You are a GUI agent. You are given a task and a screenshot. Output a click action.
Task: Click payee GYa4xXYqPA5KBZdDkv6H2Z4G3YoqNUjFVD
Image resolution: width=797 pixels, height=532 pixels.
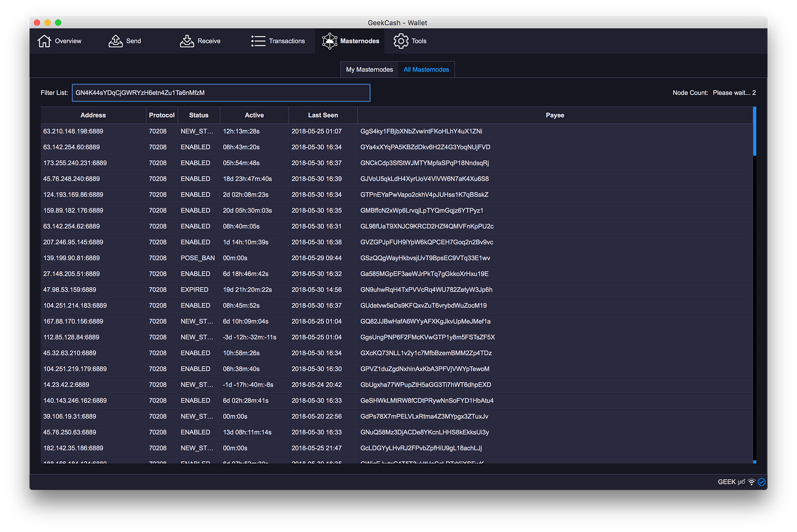(425, 147)
